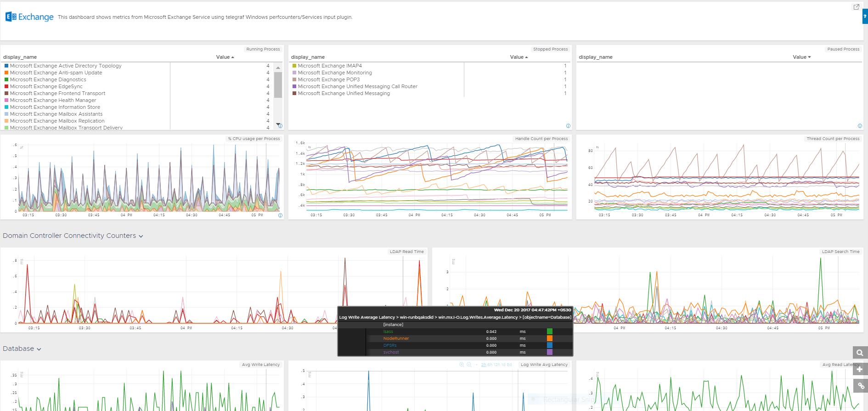Select 6h time range link
Image resolution: width=868 pixels, height=411 pixels.
coord(490,365)
